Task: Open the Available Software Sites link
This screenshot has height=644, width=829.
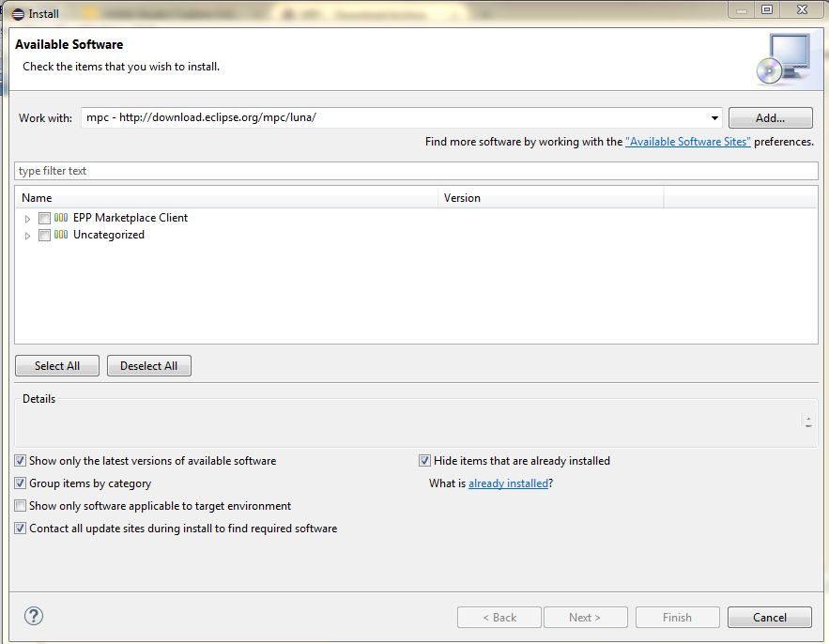Action: [x=687, y=142]
